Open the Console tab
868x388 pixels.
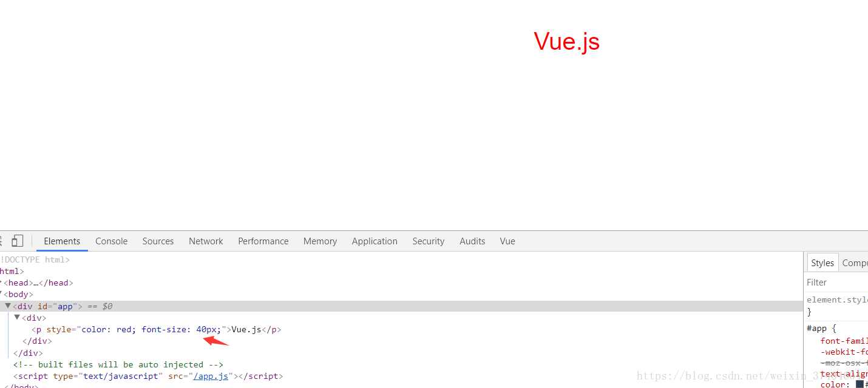click(x=112, y=241)
